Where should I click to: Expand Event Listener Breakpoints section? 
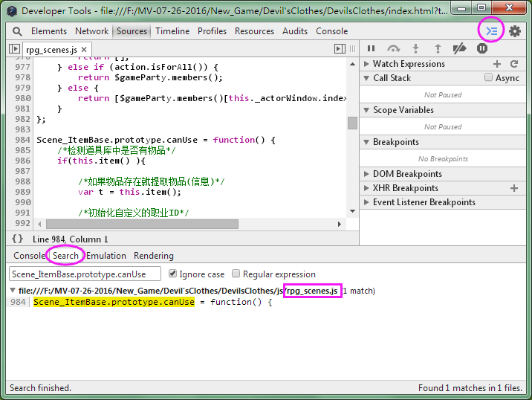366,202
